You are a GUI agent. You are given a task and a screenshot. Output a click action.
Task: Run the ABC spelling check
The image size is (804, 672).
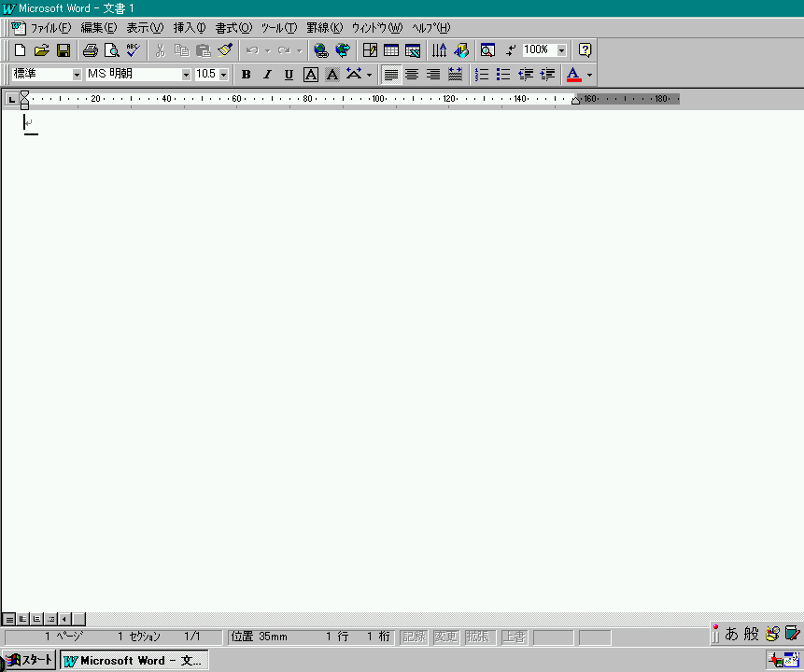click(134, 50)
